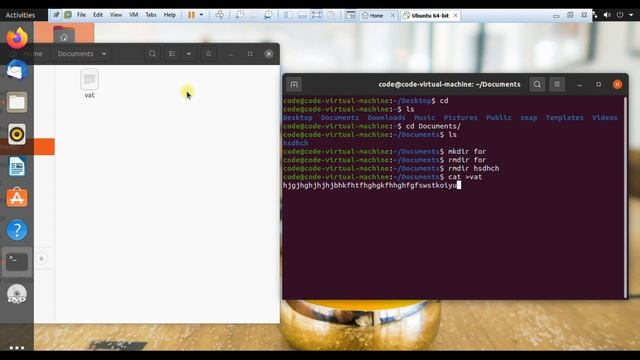Close the Home tab in VMware
The image size is (640, 360).
[393, 16]
